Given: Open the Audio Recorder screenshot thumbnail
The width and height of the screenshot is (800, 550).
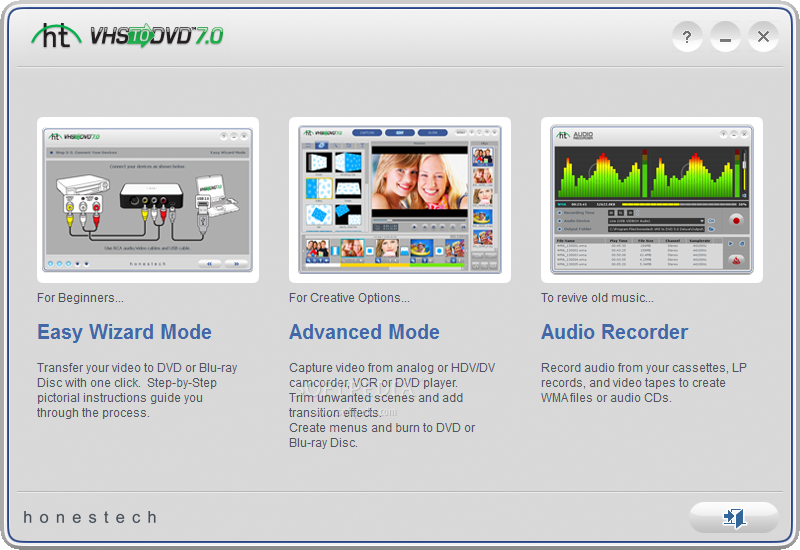Looking at the screenshot, I should [x=652, y=200].
